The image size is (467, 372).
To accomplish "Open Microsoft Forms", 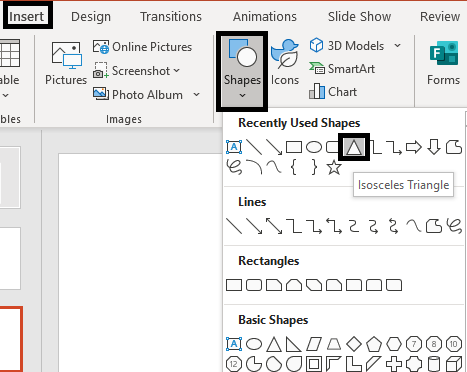I will coord(443,63).
